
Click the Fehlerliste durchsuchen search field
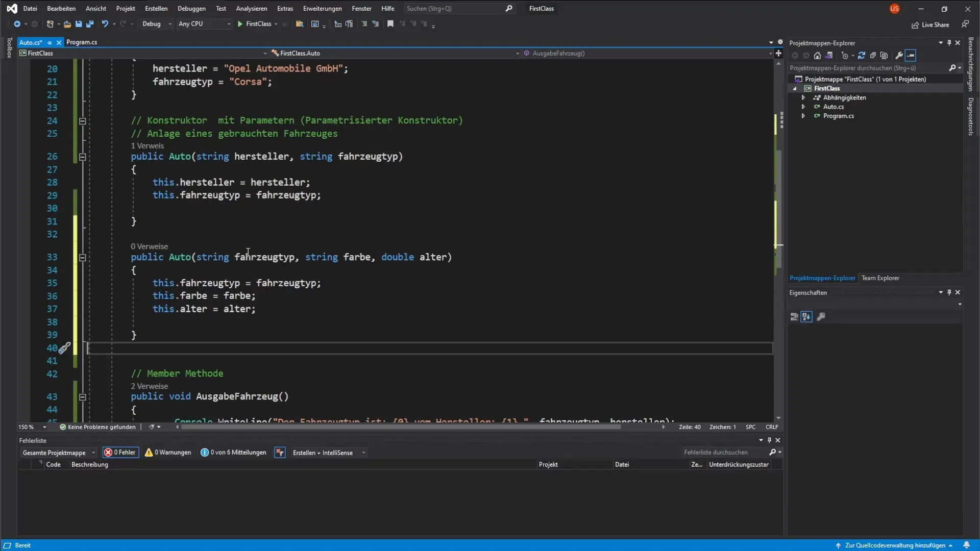731,453
